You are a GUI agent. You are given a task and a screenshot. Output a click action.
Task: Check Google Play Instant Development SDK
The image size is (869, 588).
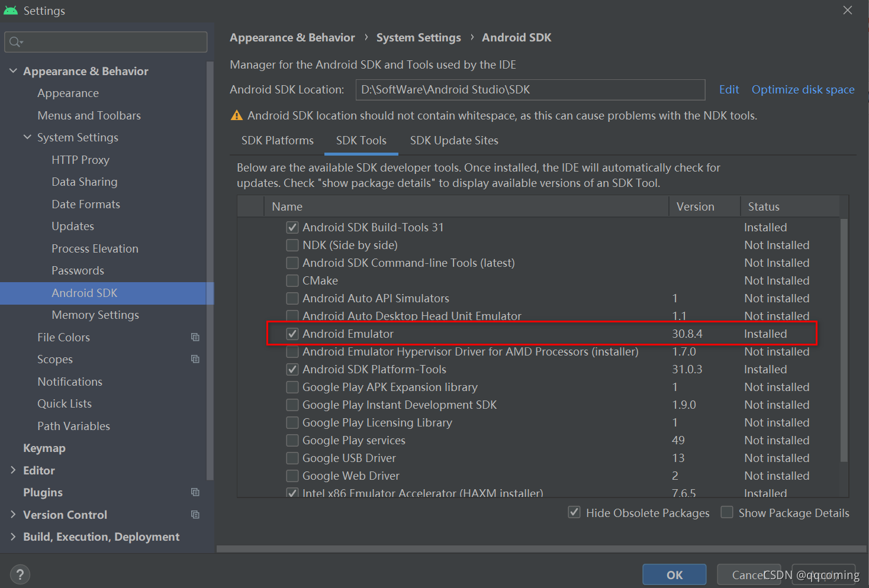click(x=292, y=405)
